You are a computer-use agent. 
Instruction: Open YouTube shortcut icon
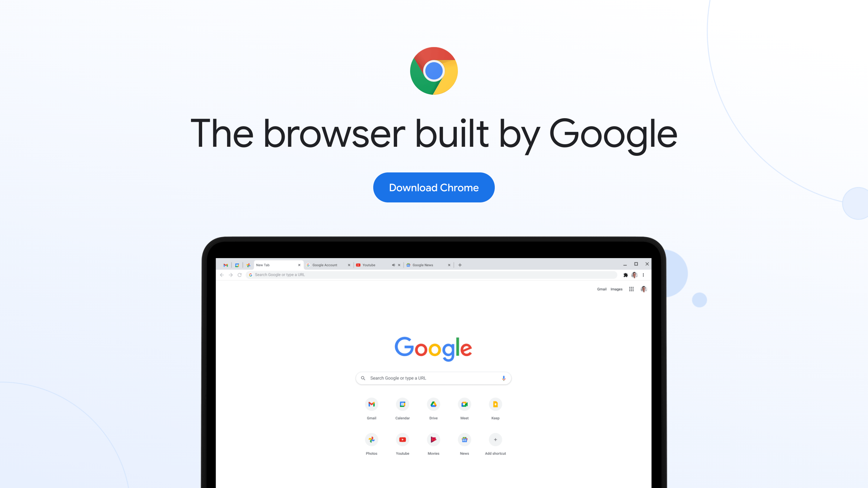click(403, 439)
